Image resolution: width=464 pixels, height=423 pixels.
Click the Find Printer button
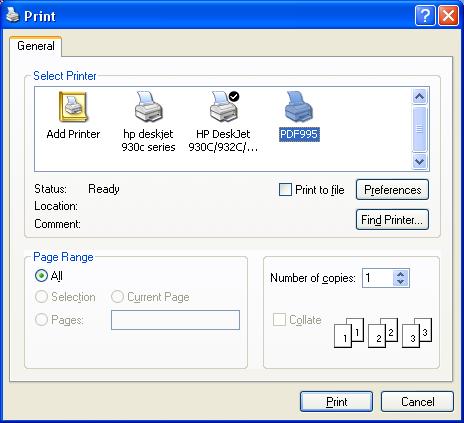[392, 220]
